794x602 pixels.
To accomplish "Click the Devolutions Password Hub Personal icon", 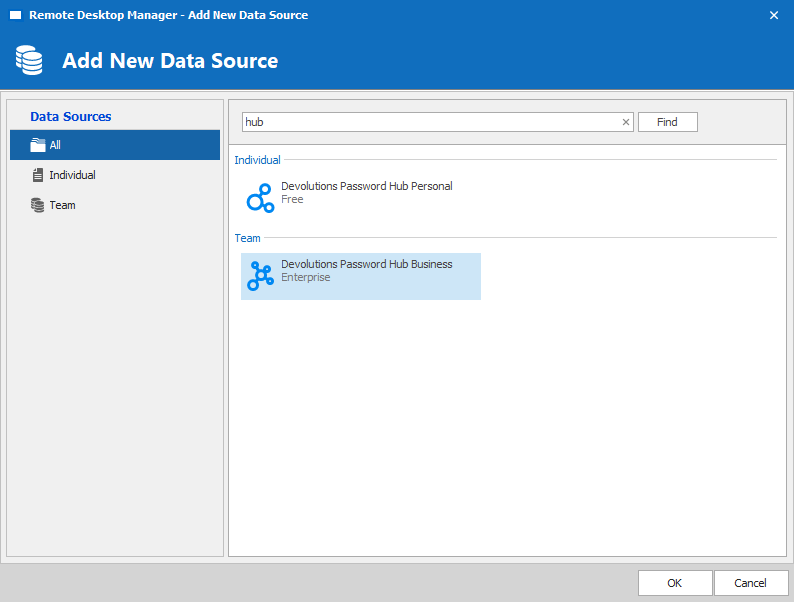I will click(260, 198).
